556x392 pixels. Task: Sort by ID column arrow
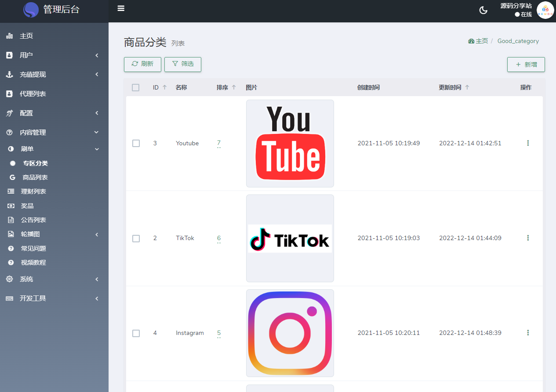click(165, 87)
